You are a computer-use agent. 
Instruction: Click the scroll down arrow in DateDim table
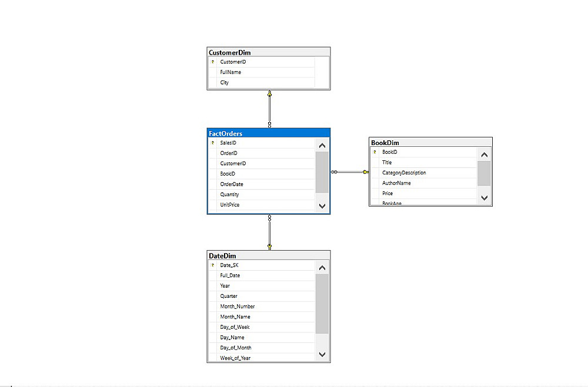pos(322,354)
